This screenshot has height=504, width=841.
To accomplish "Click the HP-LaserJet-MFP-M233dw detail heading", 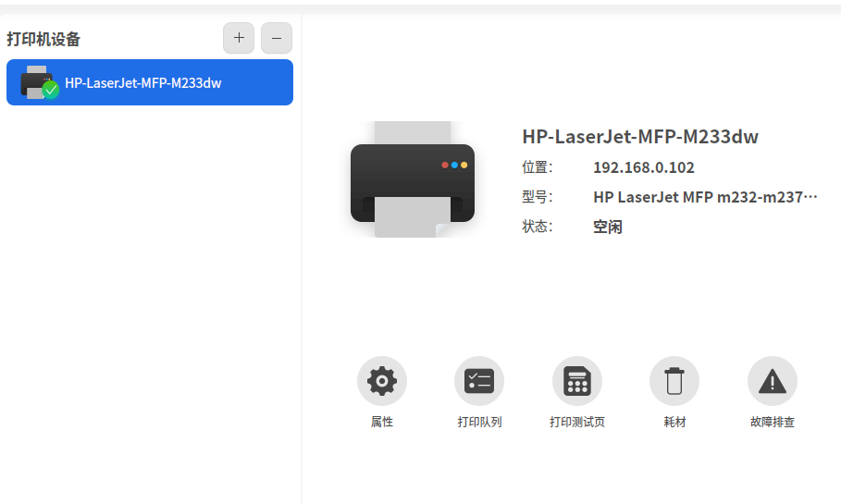I will click(640, 137).
